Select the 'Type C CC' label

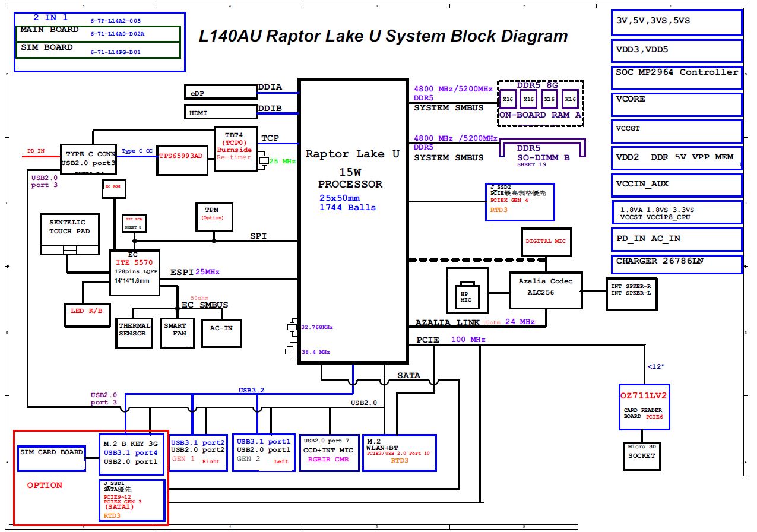click(137, 151)
